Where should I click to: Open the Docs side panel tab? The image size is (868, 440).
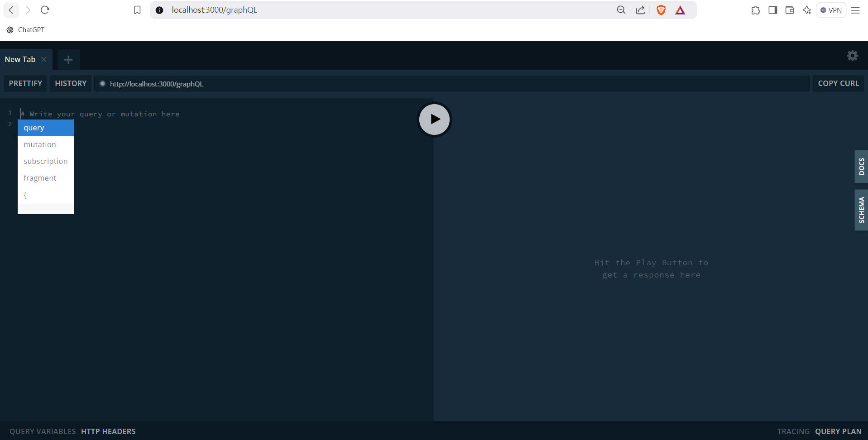click(x=861, y=167)
